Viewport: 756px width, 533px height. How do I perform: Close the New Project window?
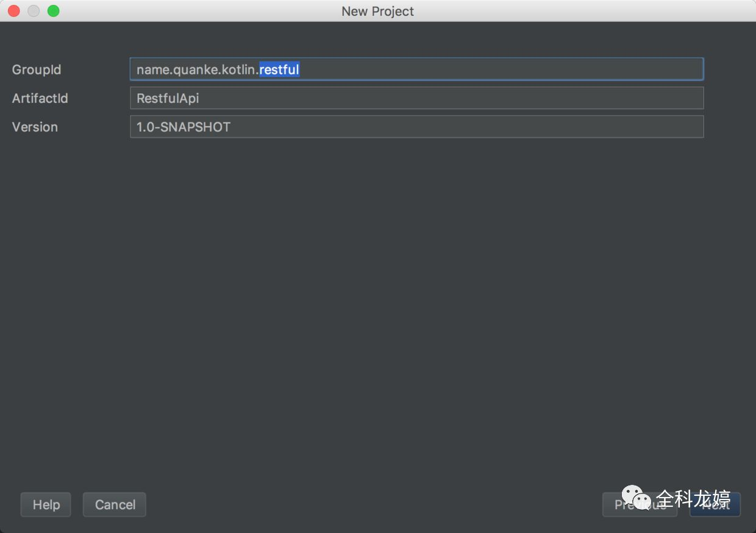[13, 11]
